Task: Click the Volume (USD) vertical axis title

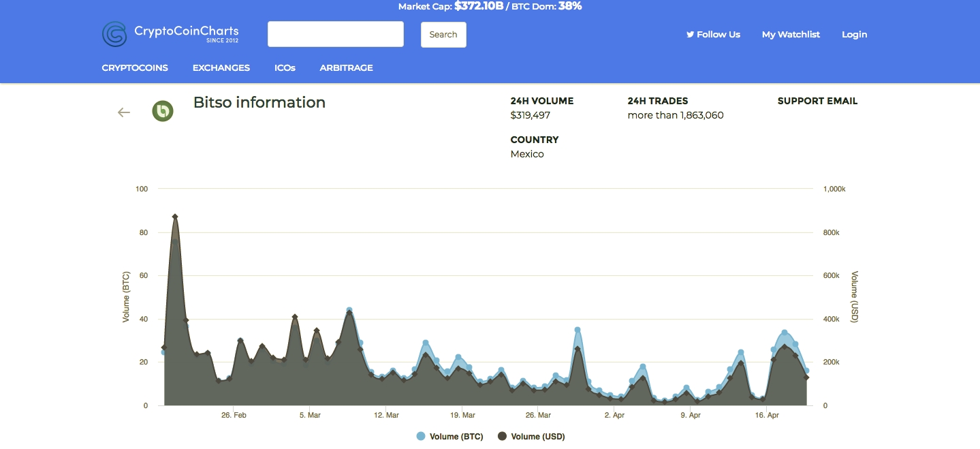Action: 855,297
